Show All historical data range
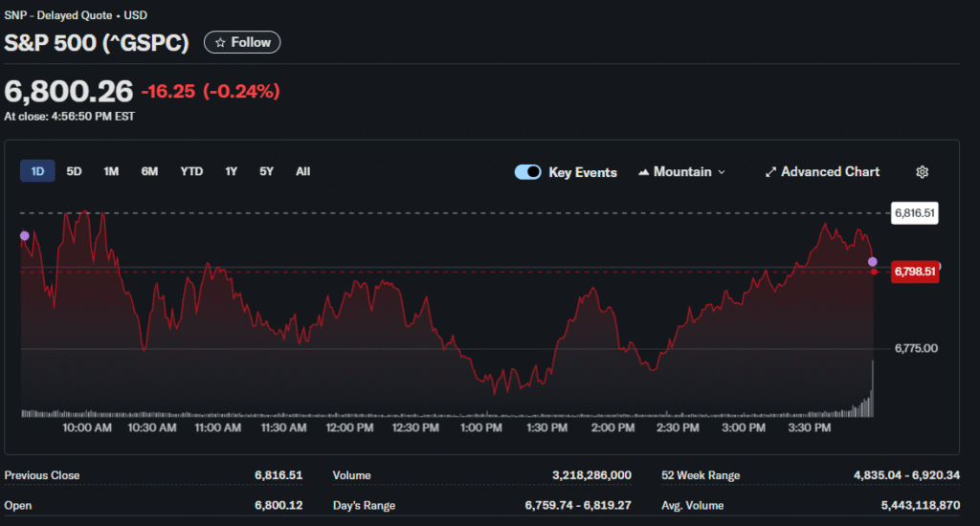This screenshot has width=980, height=526. [x=302, y=171]
